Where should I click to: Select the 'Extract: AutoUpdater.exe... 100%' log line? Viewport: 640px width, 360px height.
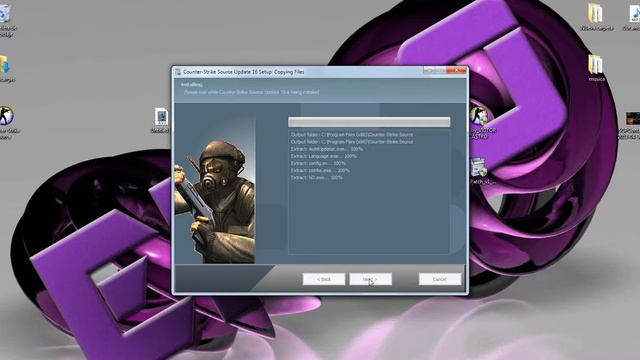point(327,149)
